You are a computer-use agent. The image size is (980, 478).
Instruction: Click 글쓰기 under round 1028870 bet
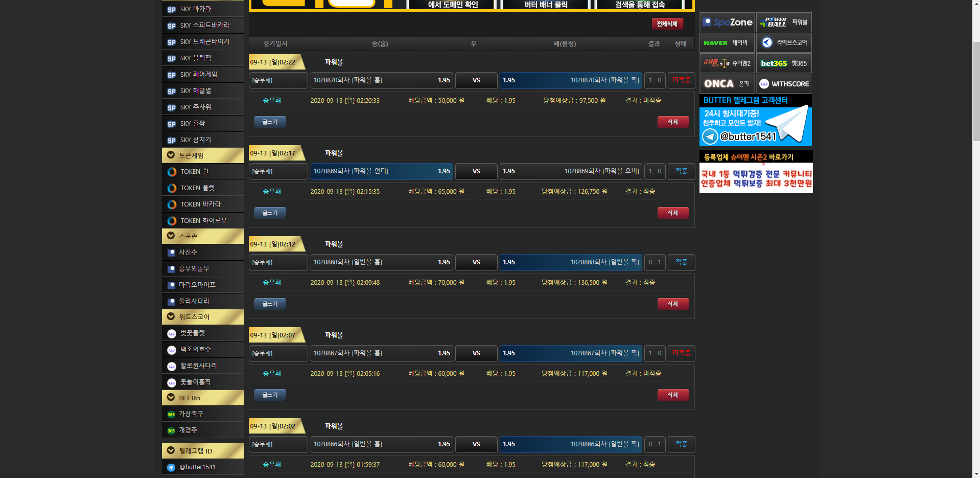coord(270,122)
